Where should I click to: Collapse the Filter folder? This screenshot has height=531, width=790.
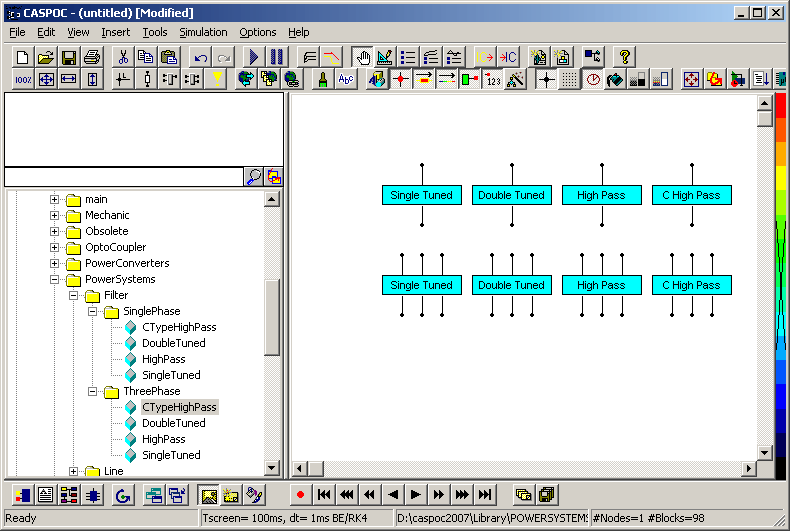tap(74, 296)
